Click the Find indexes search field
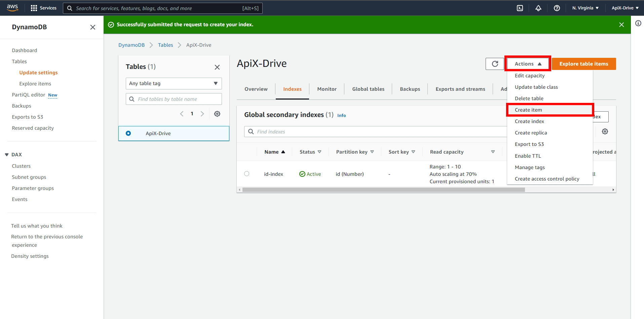Screen dimensions: 644x319 coord(375,132)
